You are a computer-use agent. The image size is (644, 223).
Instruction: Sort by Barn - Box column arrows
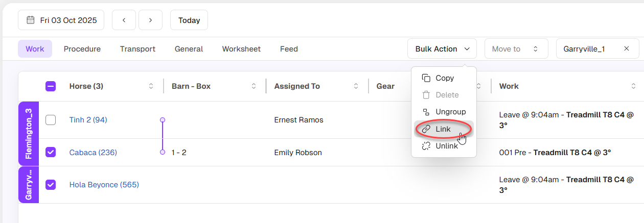(254, 86)
